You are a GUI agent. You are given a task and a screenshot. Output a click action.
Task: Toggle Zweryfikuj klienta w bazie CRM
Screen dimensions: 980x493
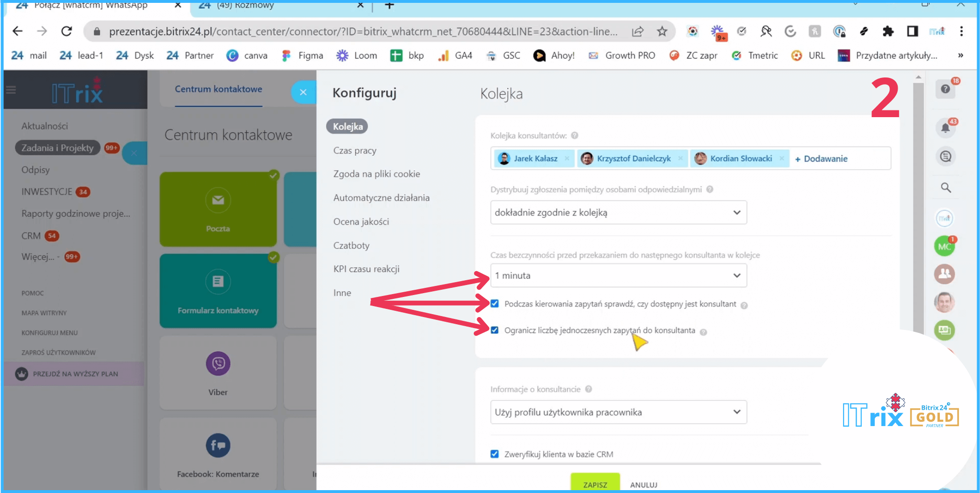495,454
